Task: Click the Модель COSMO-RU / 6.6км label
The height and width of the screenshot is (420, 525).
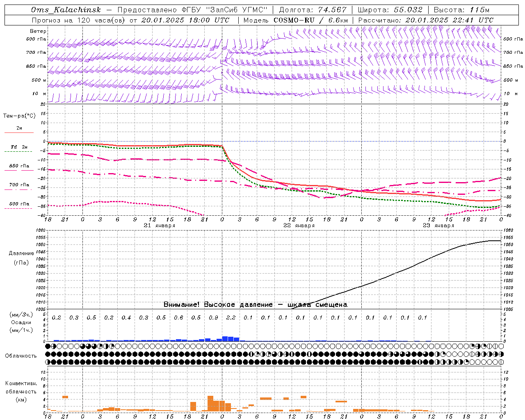Action: (296, 20)
